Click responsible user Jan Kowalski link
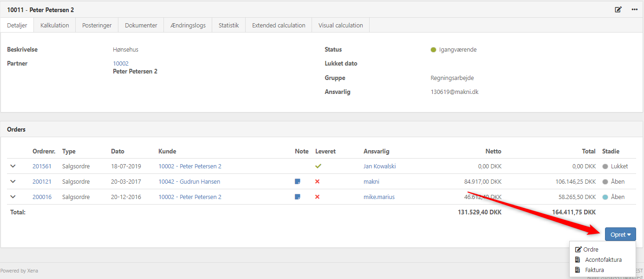The height and width of the screenshot is (279, 644). 379,166
